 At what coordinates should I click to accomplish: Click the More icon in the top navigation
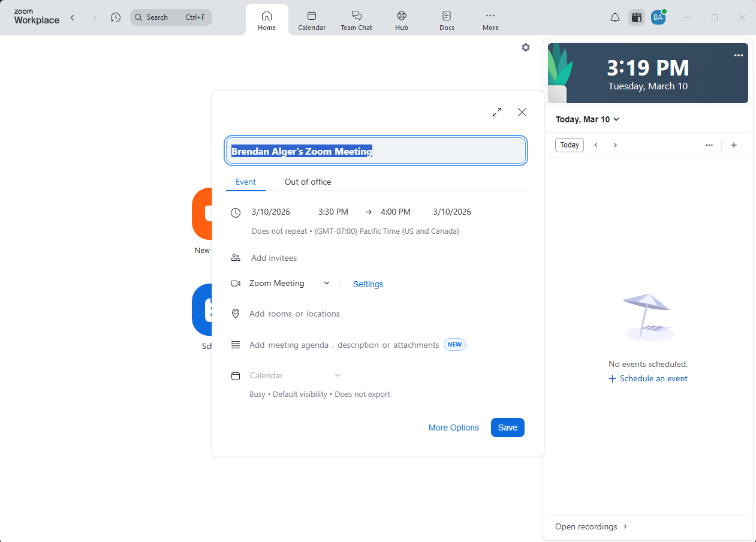(490, 19)
